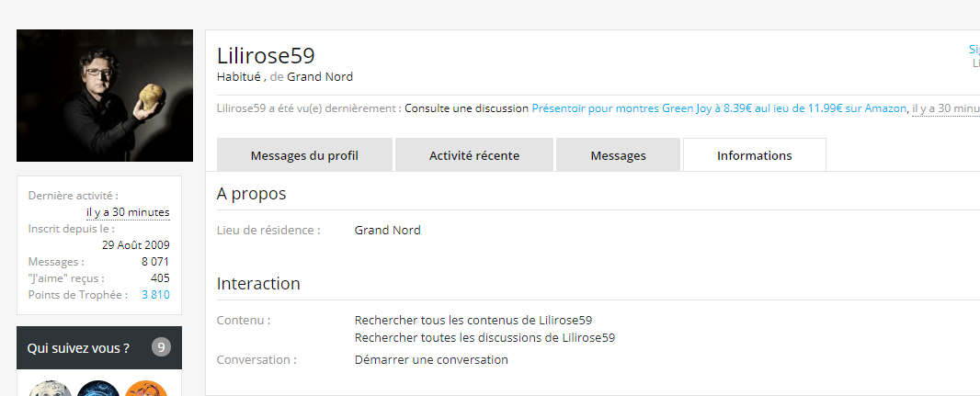Click the follow count badge showing 9
Image resolution: width=980 pixels, height=396 pixels.
pos(162,347)
